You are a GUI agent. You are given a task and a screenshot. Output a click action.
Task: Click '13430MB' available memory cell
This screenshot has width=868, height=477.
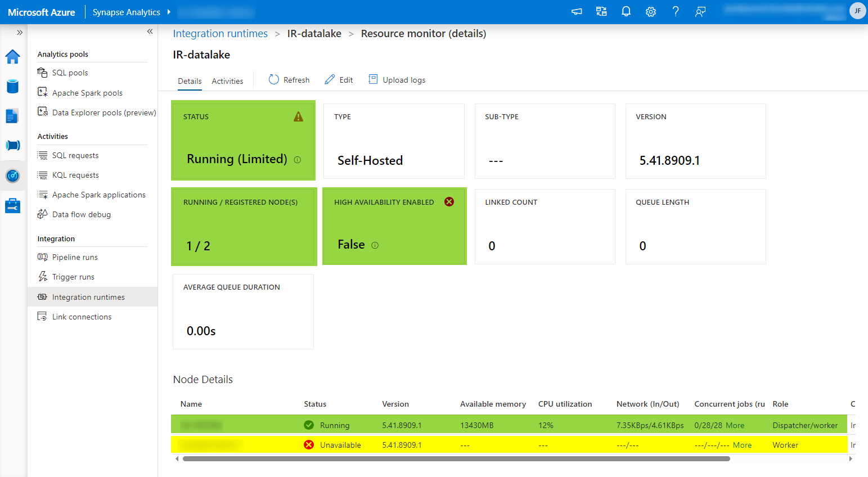coord(476,425)
